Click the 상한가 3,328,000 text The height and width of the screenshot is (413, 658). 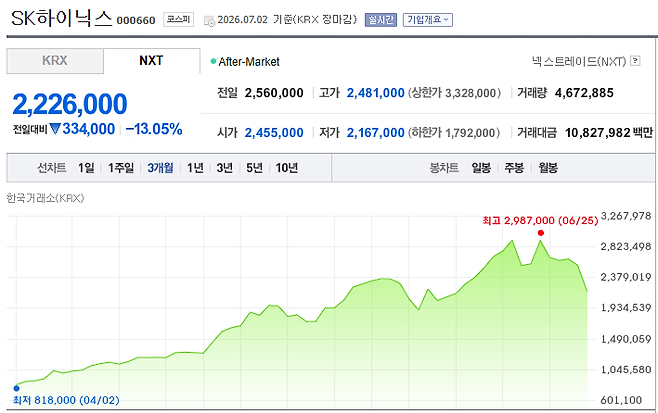click(455, 93)
